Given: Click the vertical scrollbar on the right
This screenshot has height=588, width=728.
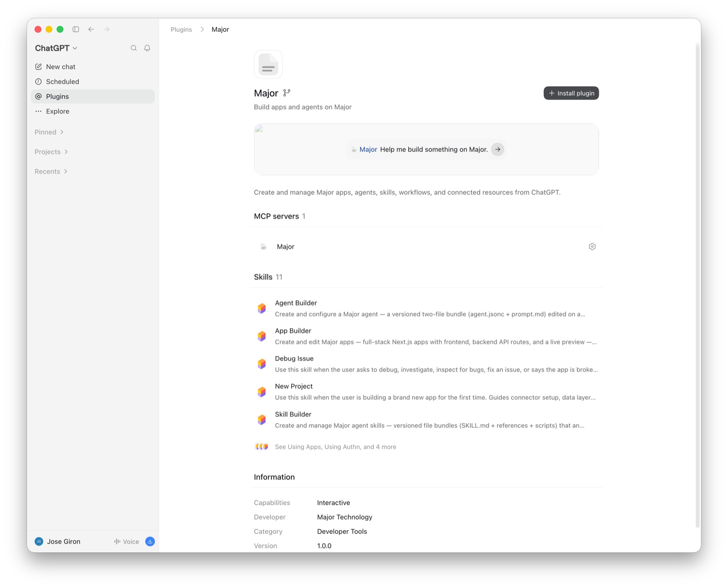Looking at the screenshot, I should 698,285.
